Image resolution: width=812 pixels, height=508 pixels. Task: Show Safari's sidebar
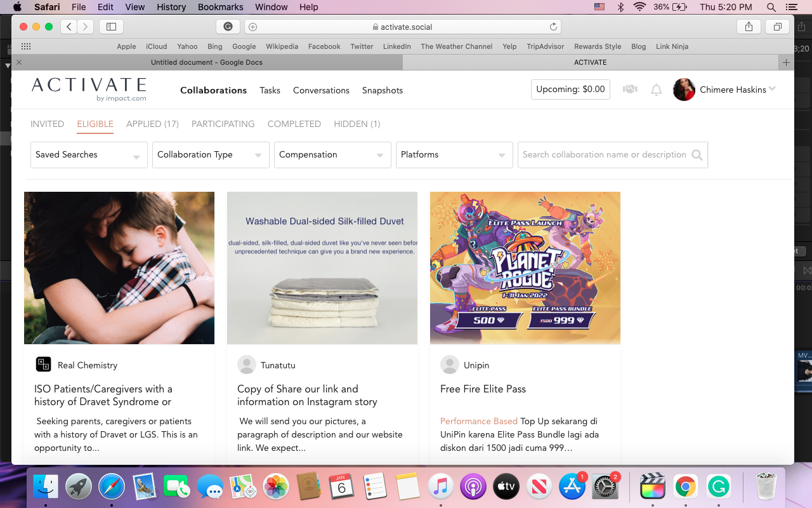coord(111,27)
